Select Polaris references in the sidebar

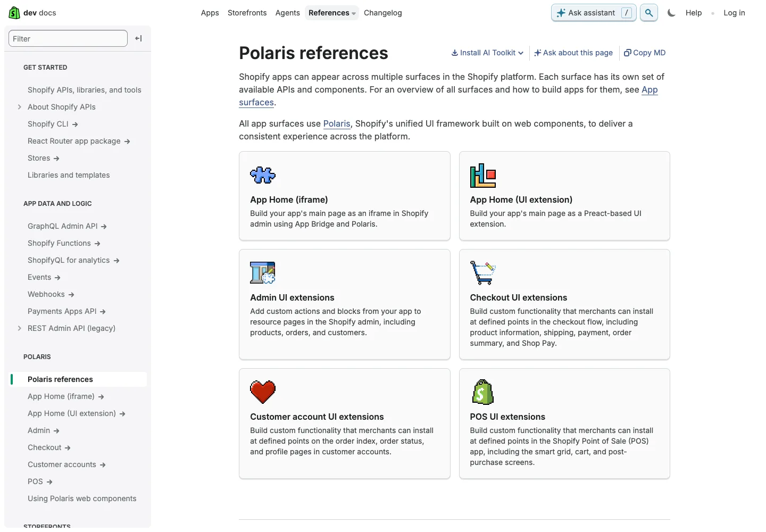tap(79, 379)
